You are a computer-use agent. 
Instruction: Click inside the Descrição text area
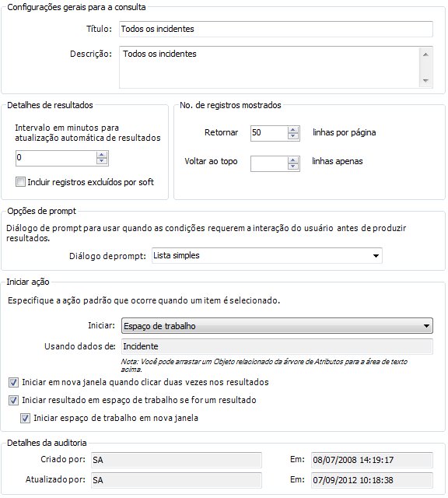point(270,67)
